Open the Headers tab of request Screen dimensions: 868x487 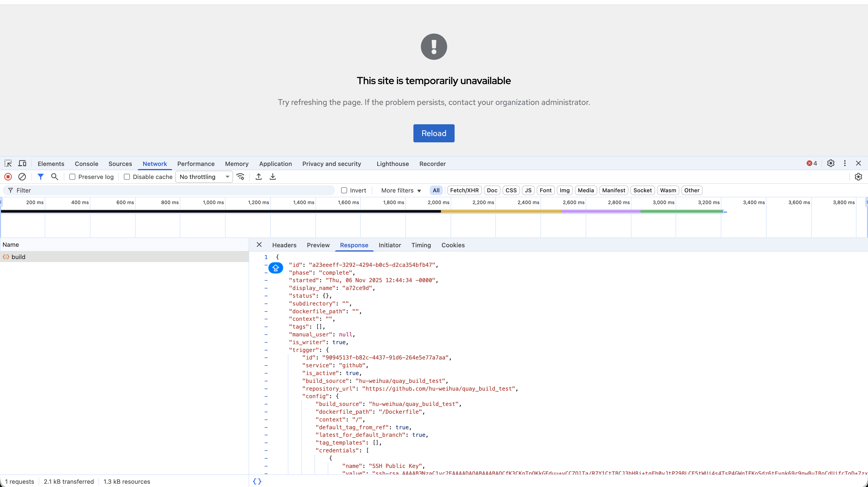click(x=284, y=245)
